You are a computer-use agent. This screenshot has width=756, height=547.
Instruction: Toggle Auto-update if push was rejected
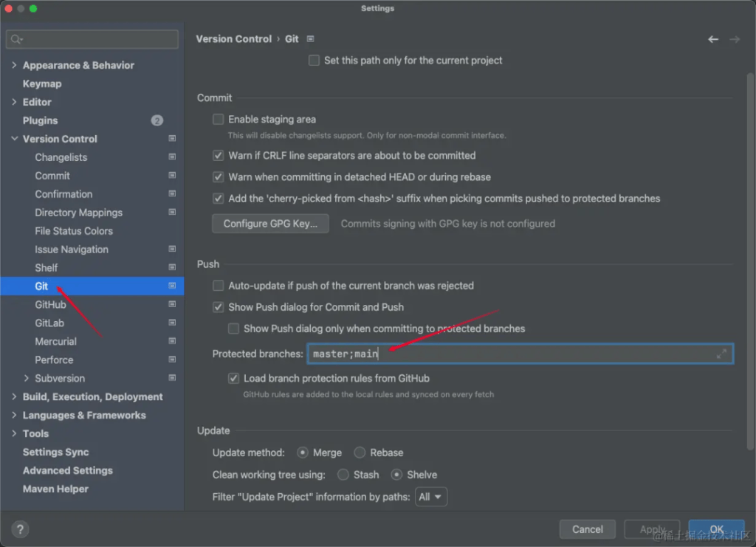click(219, 286)
